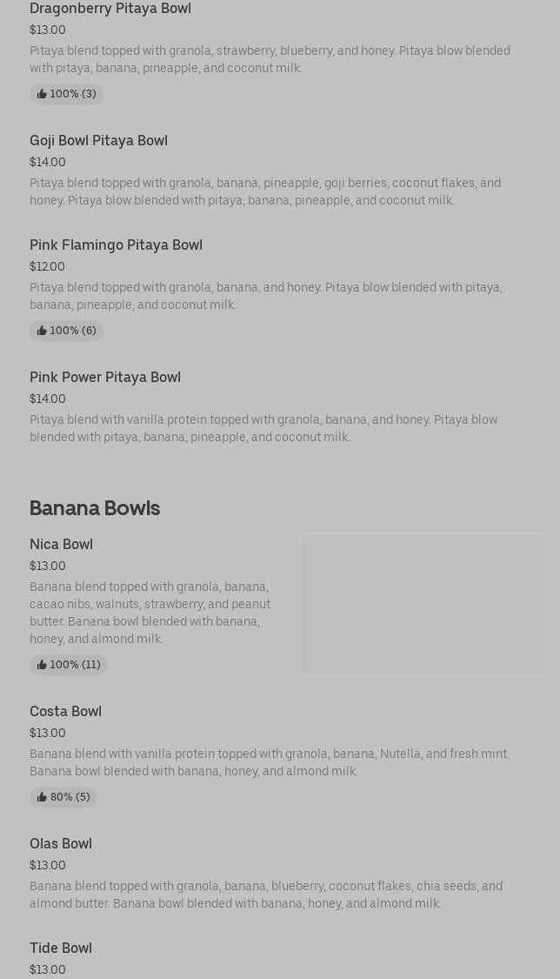Image resolution: width=560 pixels, height=979 pixels.
Task: Click the Pink Power Pitaya Bowl $14.00 price
Action: [x=48, y=399]
